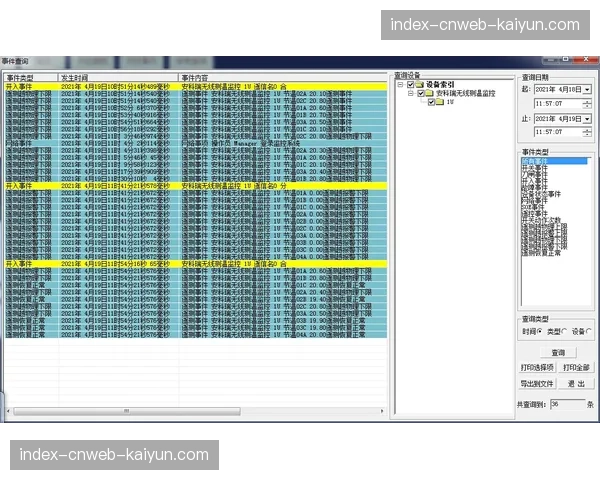Click the 事件类型 column header
The image size is (600, 480).
pyautogui.click(x=30, y=77)
